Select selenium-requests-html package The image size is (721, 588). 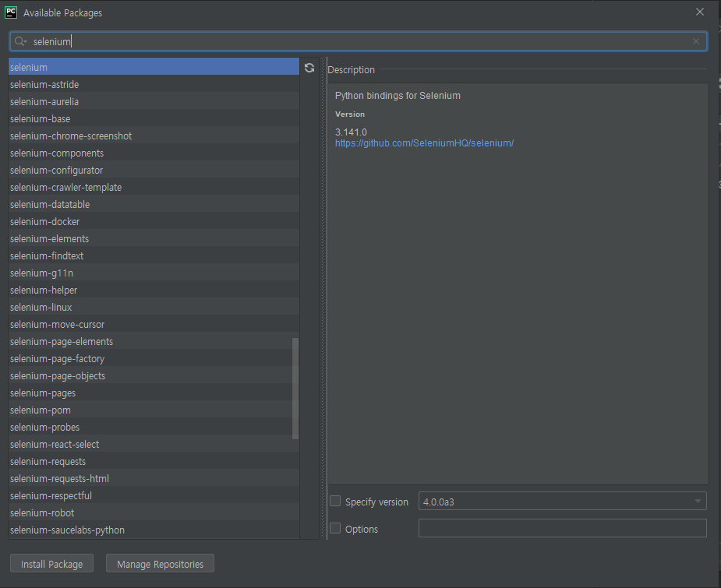154,479
